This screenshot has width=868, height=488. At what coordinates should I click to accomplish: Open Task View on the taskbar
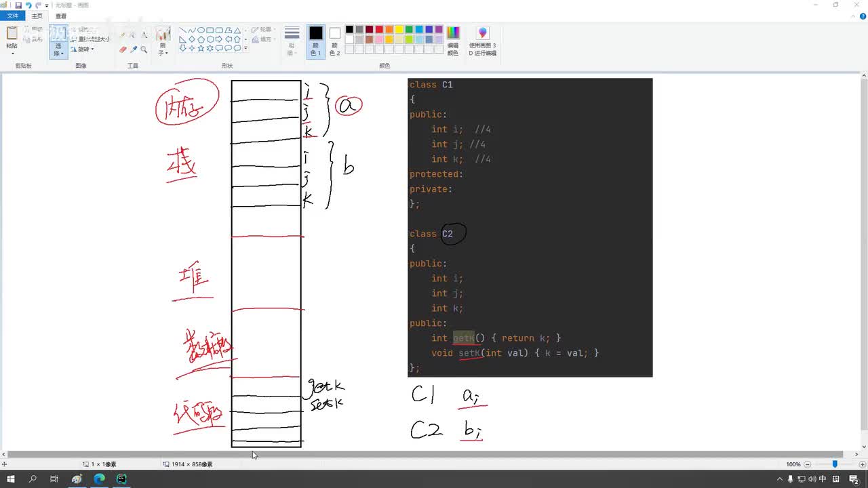pyautogui.click(x=54, y=479)
